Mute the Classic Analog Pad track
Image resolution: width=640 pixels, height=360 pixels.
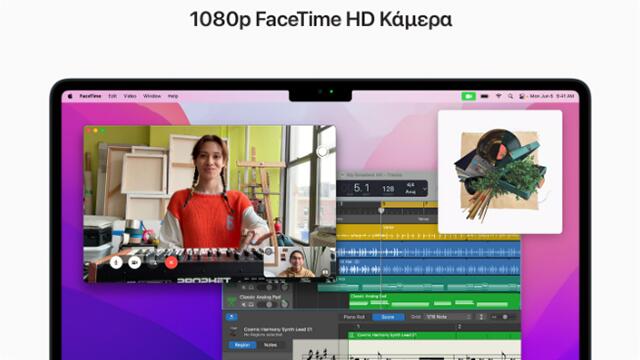[x=244, y=304]
